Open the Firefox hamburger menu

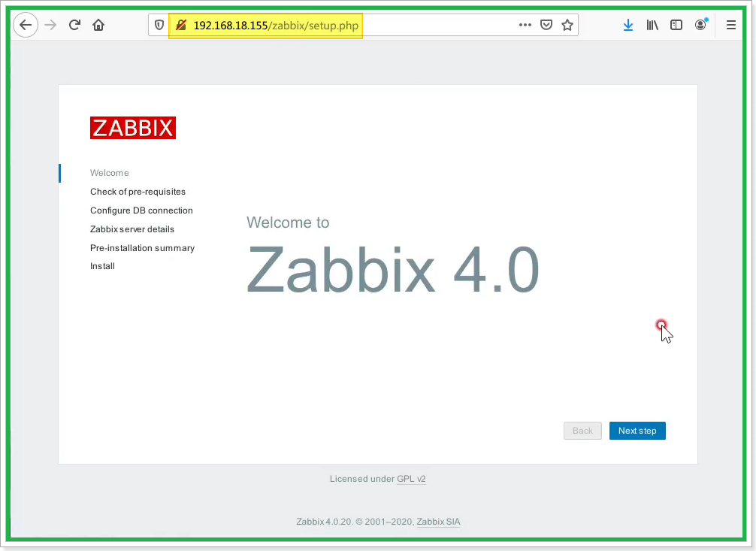731,25
